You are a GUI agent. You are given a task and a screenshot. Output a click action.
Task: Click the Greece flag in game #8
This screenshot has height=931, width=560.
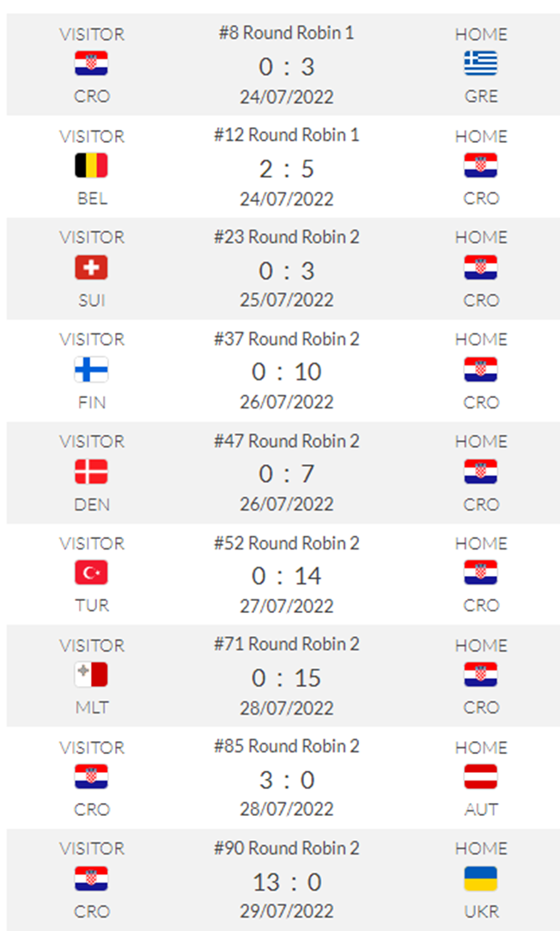(x=480, y=64)
